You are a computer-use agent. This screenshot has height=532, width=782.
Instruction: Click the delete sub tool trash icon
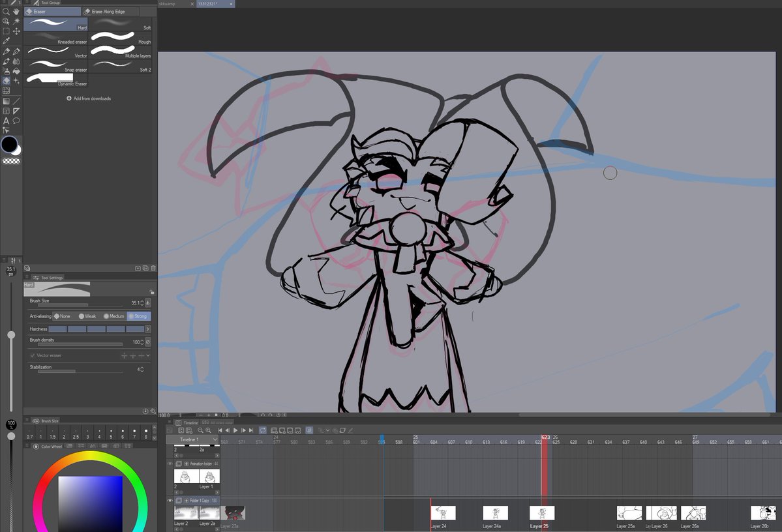click(153, 268)
